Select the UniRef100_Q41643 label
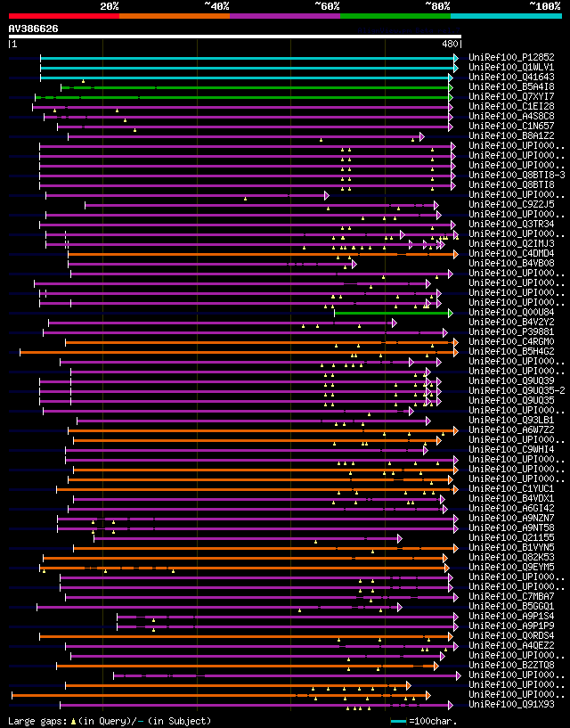 point(511,77)
